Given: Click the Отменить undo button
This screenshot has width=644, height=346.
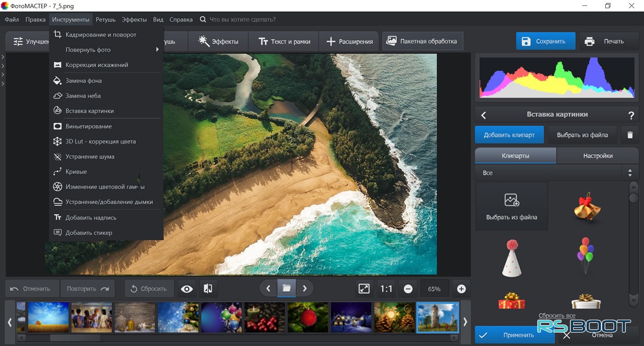Looking at the screenshot, I should [32, 289].
